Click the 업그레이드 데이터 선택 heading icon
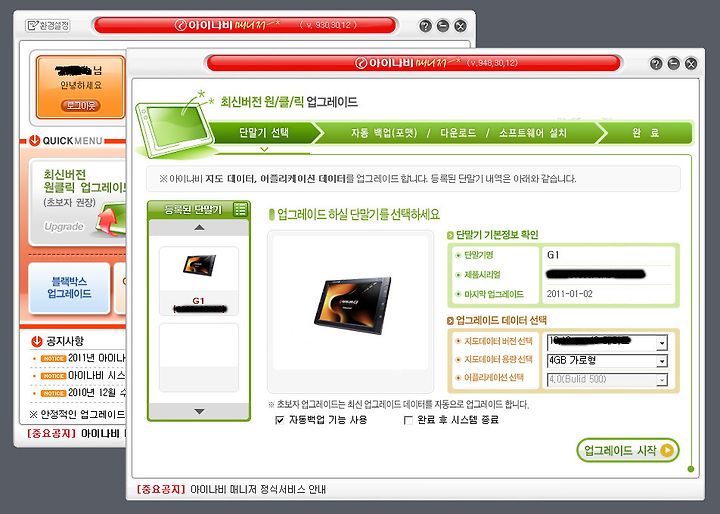720x514 pixels. click(450, 321)
